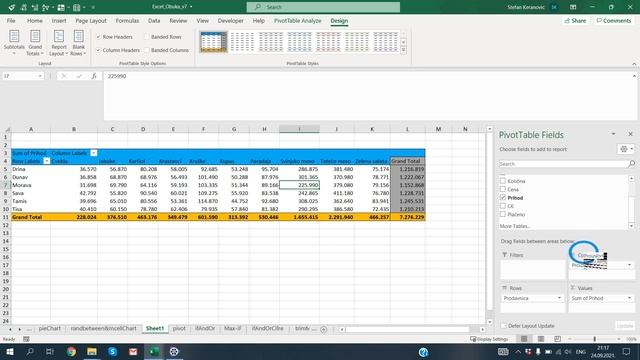Expand the PivotTable Styles gallery

(404, 50)
